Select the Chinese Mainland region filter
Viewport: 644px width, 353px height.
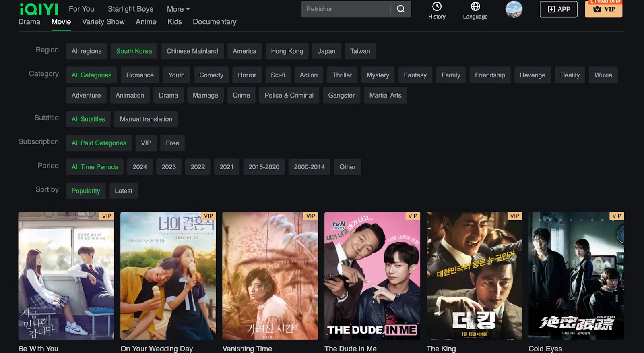click(x=192, y=51)
